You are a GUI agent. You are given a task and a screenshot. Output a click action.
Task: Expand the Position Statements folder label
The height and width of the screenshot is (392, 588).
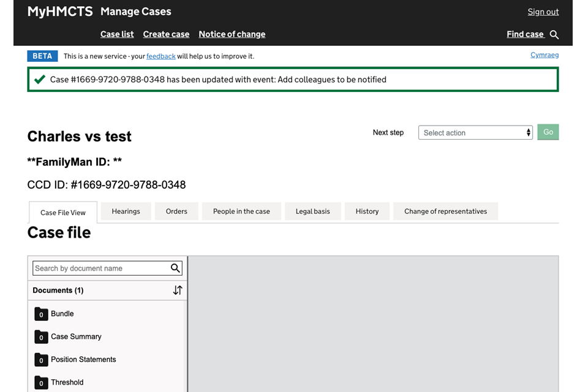pos(83,360)
